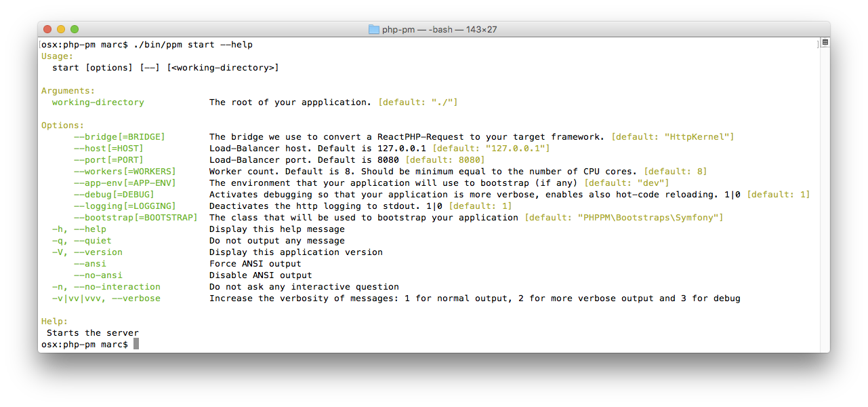The width and height of the screenshot is (868, 407).
Task: Click the folder icon in the title bar
Action: [373, 29]
